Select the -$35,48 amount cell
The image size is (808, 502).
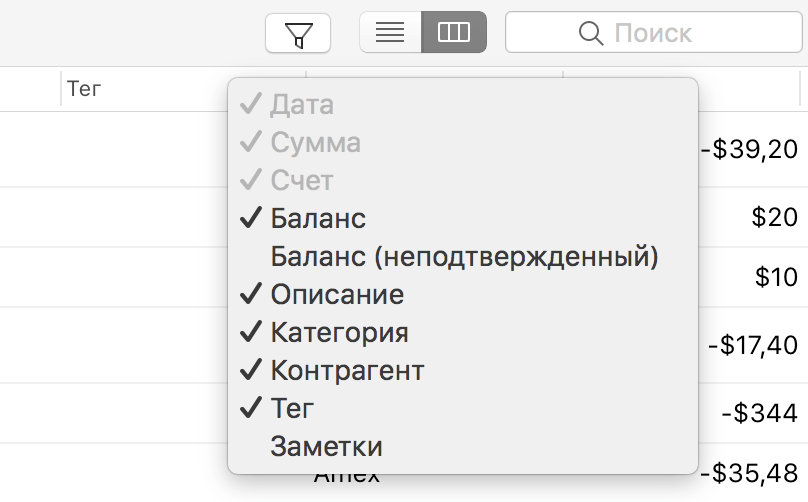pyautogui.click(x=749, y=473)
